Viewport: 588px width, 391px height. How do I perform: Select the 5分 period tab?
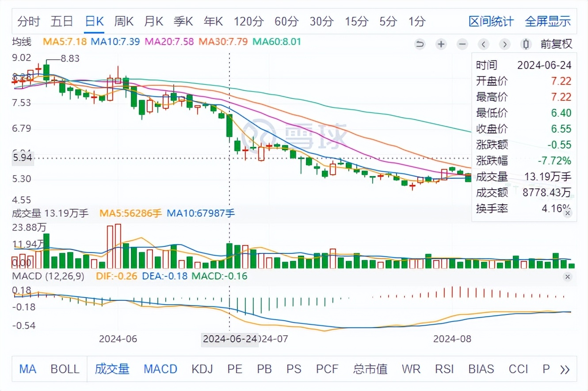point(387,21)
